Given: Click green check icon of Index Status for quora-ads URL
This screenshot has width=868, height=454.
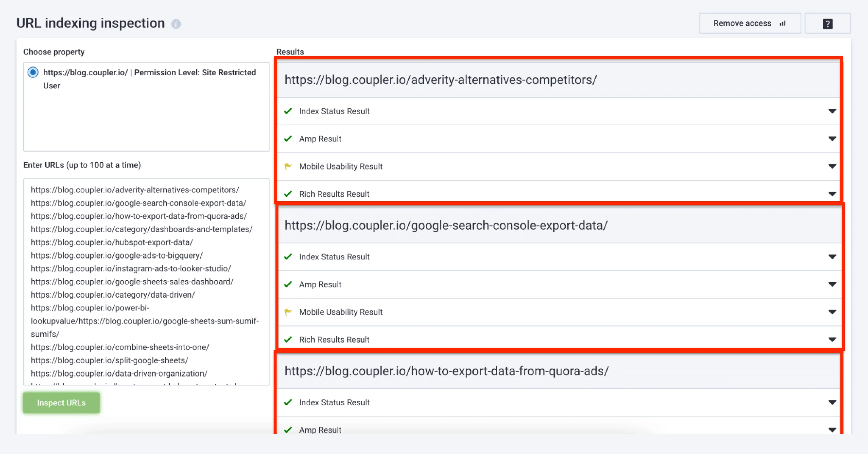Looking at the screenshot, I should click(288, 402).
